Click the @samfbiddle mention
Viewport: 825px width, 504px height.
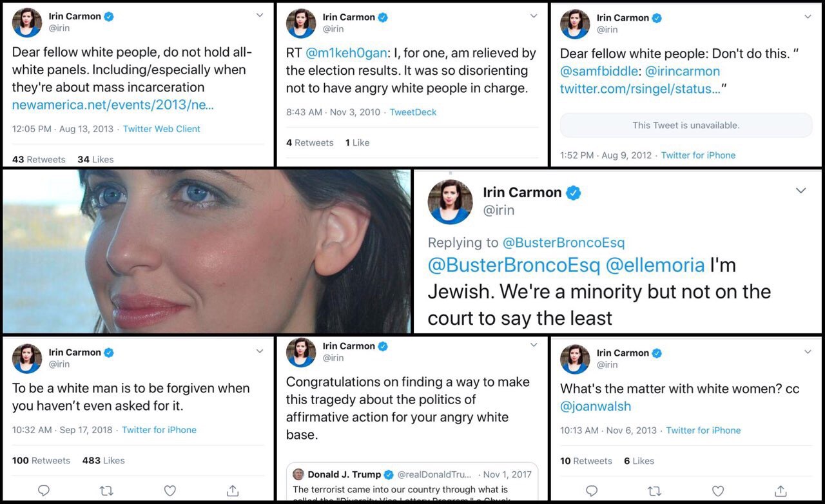(599, 71)
